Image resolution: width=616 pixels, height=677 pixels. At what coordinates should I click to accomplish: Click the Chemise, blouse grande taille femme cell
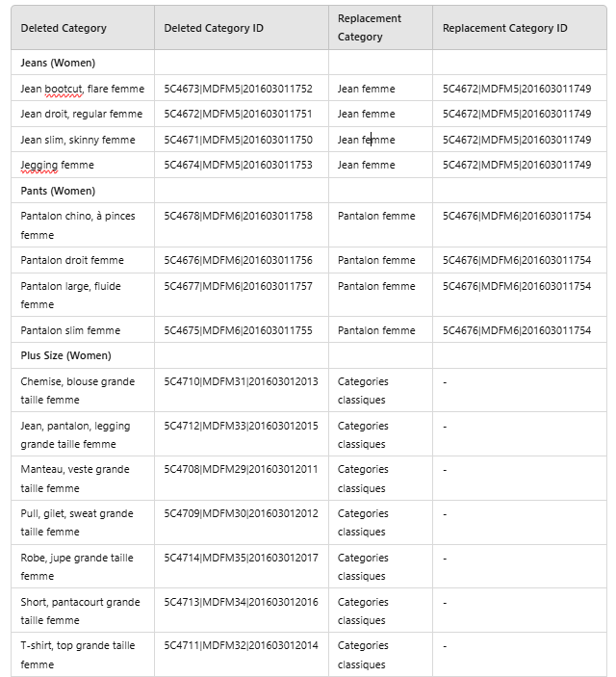tap(77, 390)
